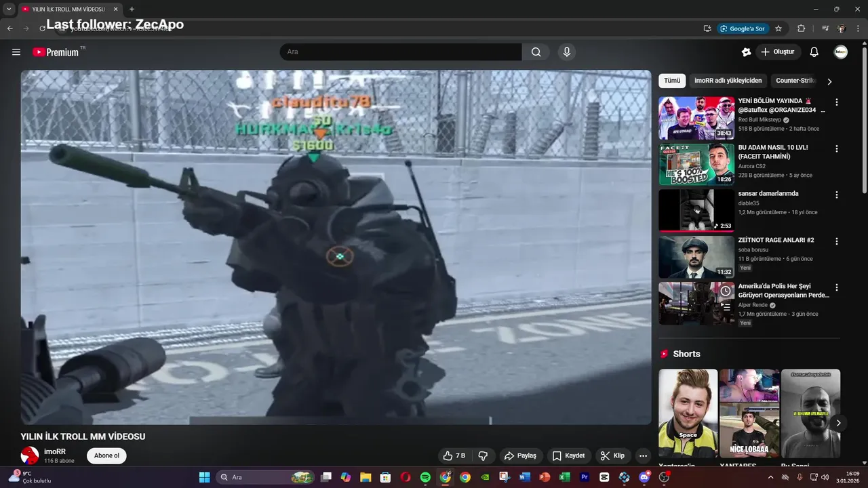Open options for BU ADAM NASIL 10 LVL video

point(836,148)
